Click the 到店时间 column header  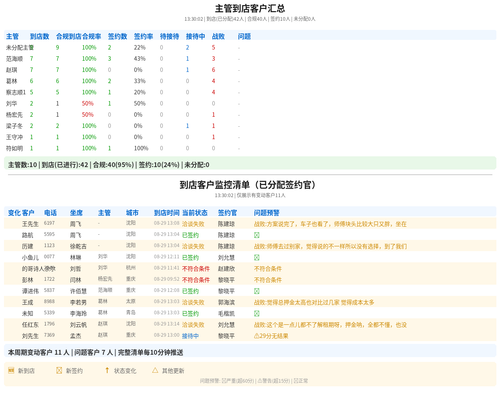pos(167,213)
